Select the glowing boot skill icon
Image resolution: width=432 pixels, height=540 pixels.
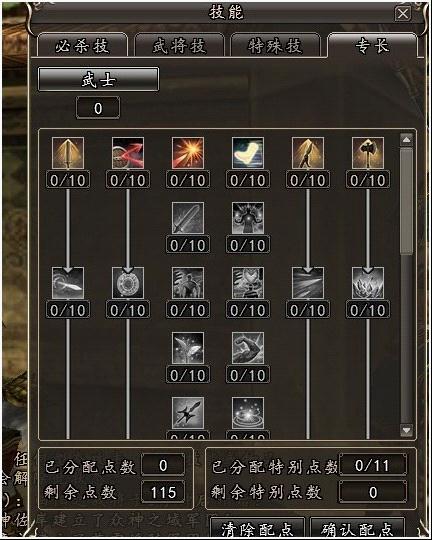click(x=248, y=153)
